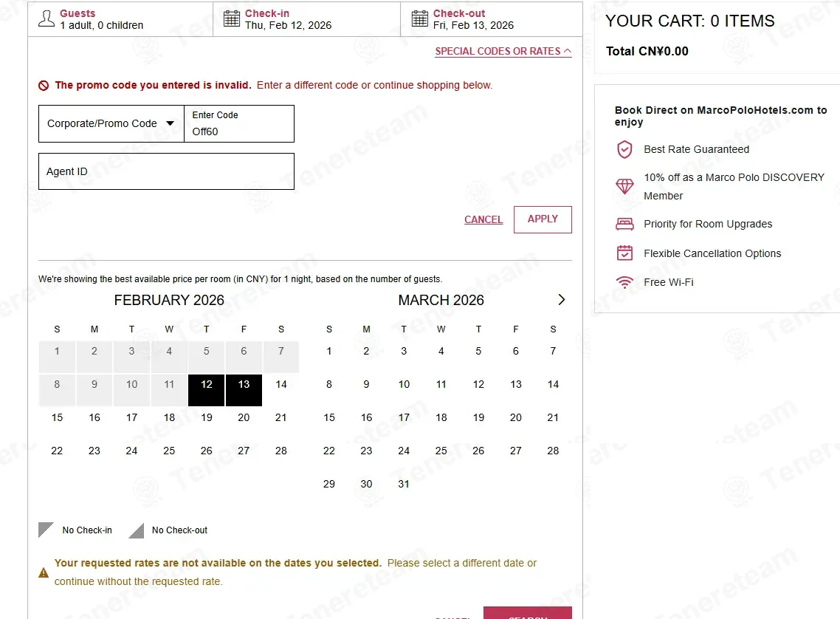Open the Check-out calendar icon
Screen dimensions: 840x619
[419, 18]
